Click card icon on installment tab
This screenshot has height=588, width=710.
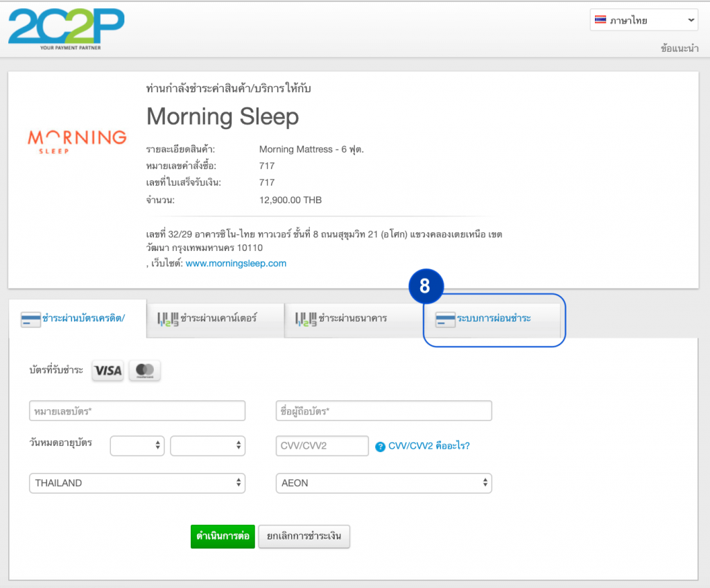point(445,320)
